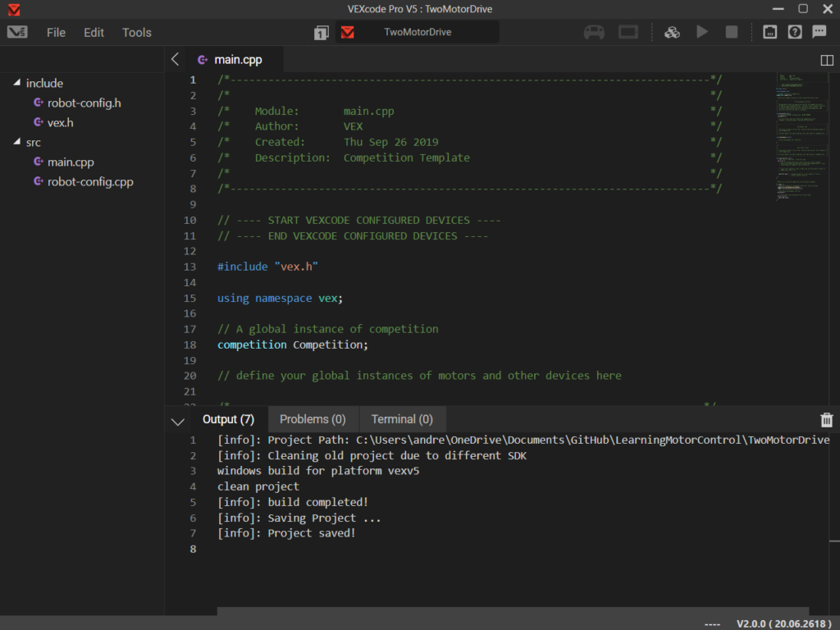Switch to the Terminal (0) tab
This screenshot has width=840, height=630.
pos(402,419)
